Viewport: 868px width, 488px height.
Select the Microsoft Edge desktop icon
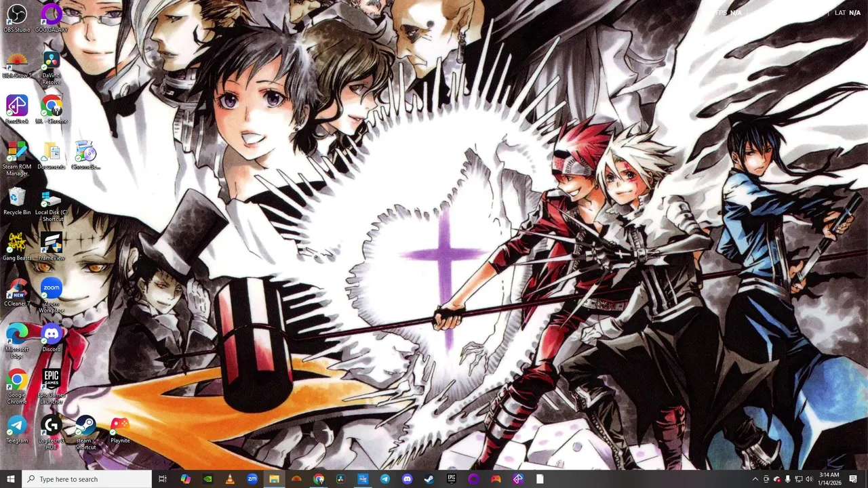tap(17, 341)
